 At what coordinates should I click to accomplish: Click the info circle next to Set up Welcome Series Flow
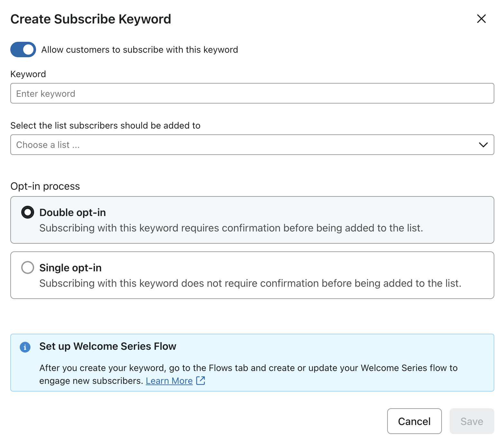click(x=25, y=347)
